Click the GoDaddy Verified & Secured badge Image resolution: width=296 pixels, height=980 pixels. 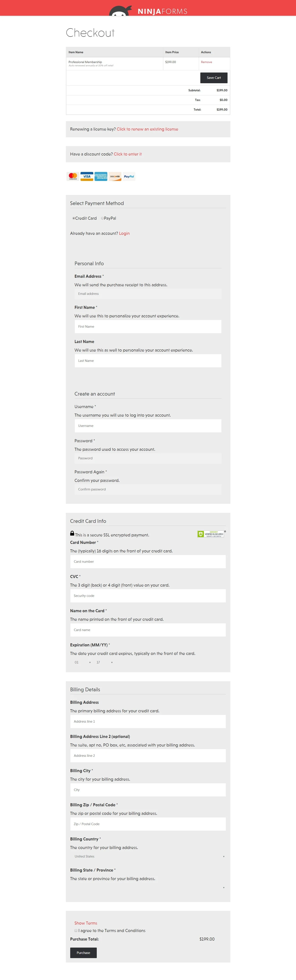click(x=211, y=534)
